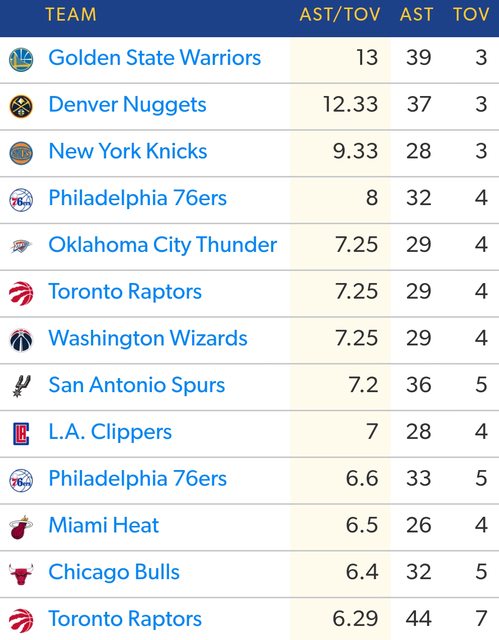Click the Oklahoma City Thunder logo
The height and width of the screenshot is (640, 499).
tap(21, 247)
